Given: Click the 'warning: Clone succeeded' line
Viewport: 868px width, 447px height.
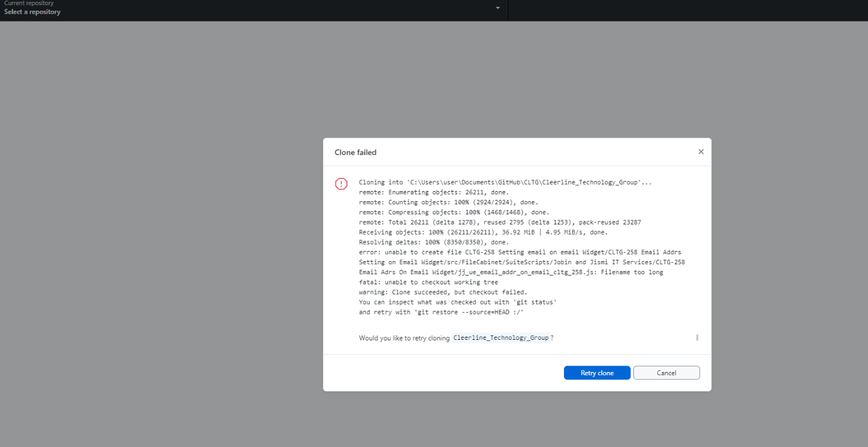Looking at the screenshot, I should tap(443, 293).
